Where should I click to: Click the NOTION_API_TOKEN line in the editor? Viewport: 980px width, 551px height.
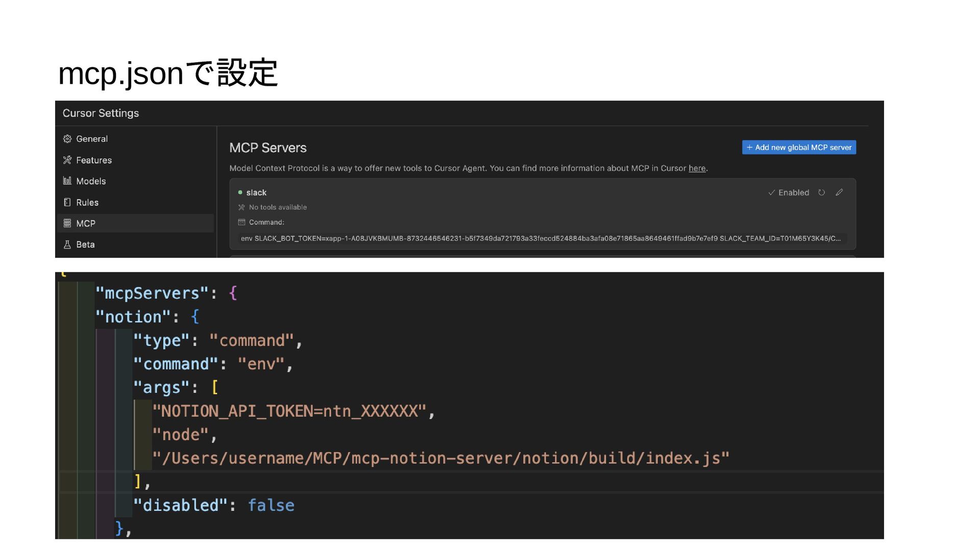pos(293,411)
